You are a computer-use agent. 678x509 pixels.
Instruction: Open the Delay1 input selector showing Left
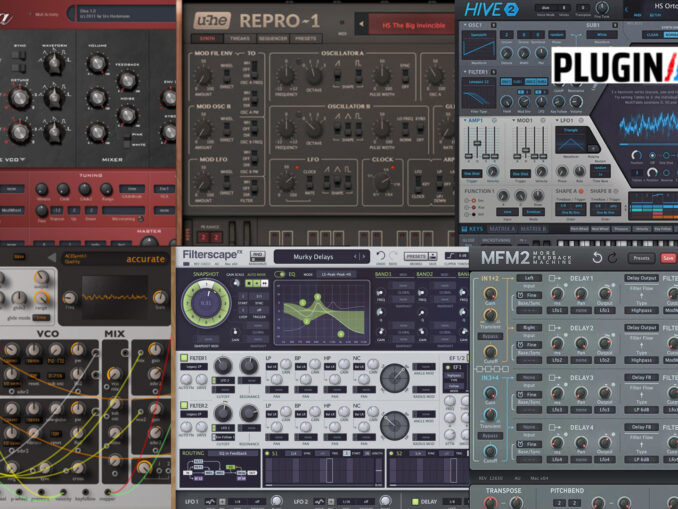[529, 278]
